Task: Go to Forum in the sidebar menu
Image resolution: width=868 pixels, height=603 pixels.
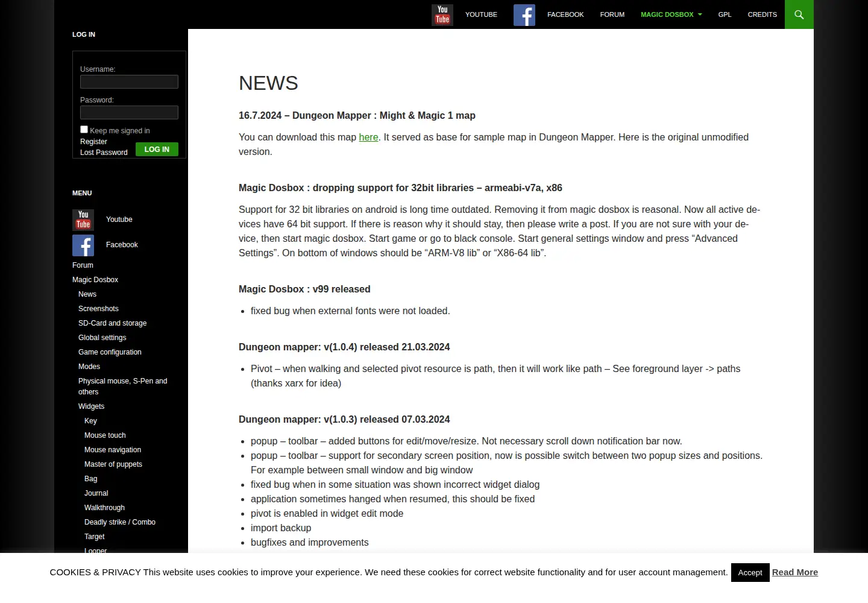Action: (x=83, y=265)
